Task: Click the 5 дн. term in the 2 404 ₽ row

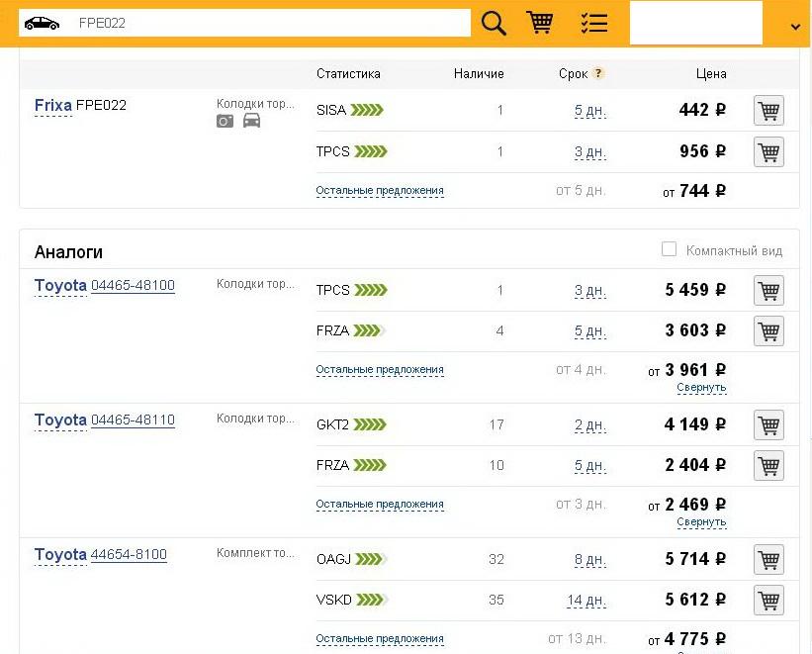Action: (589, 466)
